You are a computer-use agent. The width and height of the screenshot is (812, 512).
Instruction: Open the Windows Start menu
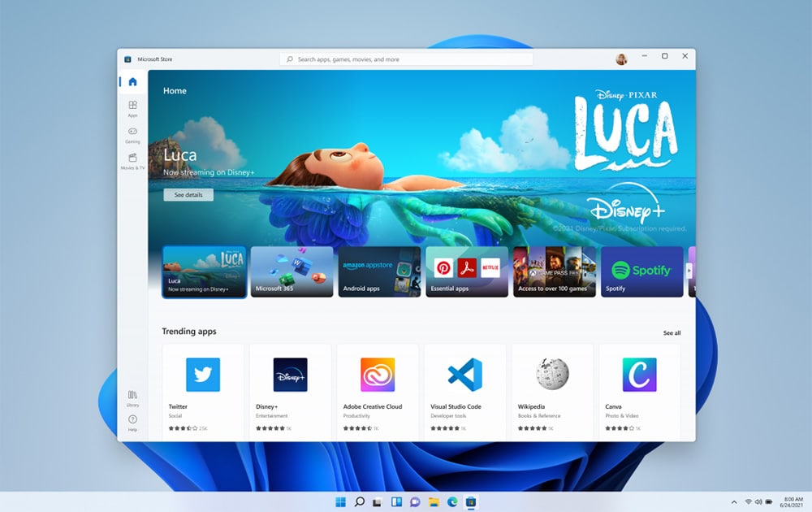341,501
